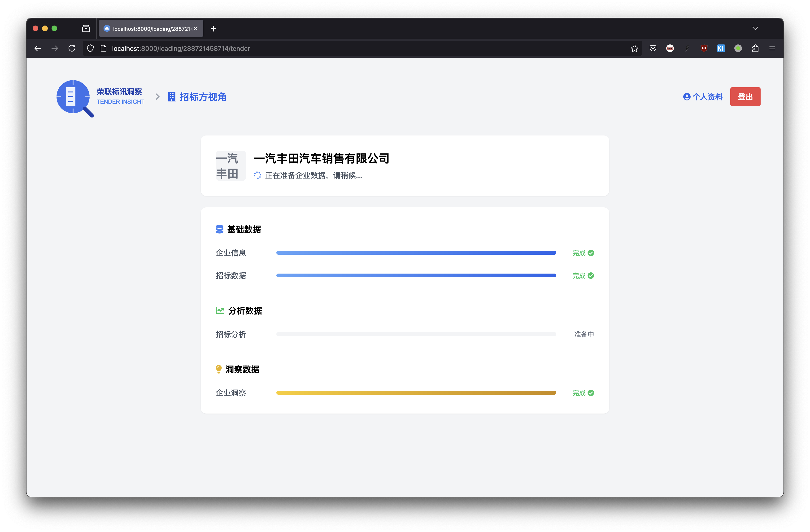
Task: Click the database icon next to 基础数据
Action: click(219, 229)
